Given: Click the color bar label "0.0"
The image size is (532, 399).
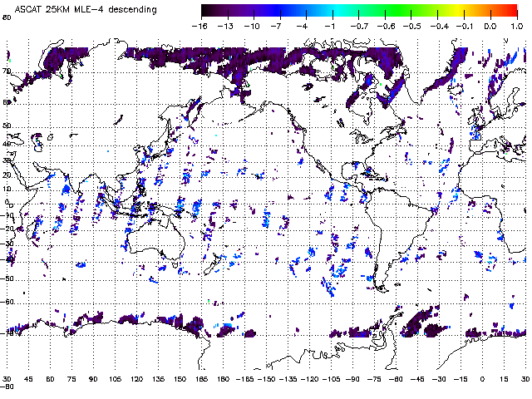Looking at the screenshot, I should [x=490, y=26].
